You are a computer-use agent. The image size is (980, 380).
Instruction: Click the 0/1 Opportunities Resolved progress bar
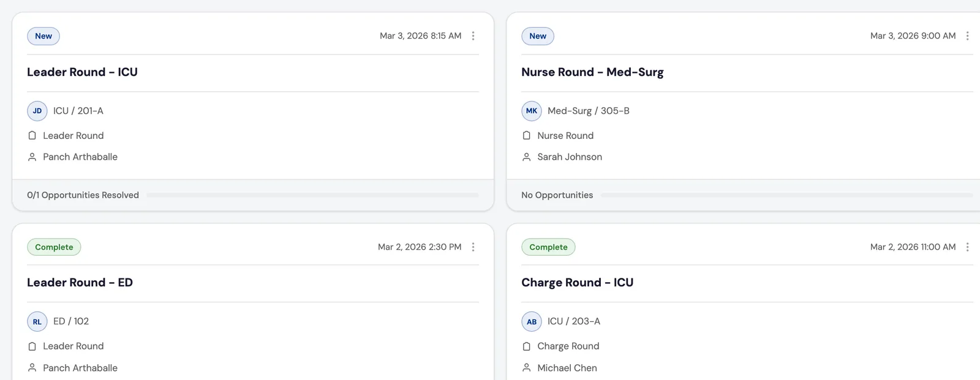(x=312, y=195)
